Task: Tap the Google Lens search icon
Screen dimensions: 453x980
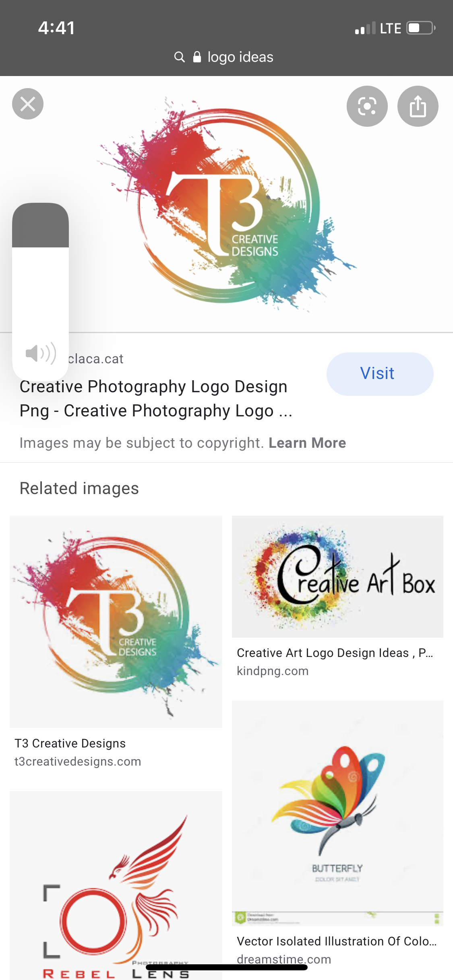Action: pos(367,106)
